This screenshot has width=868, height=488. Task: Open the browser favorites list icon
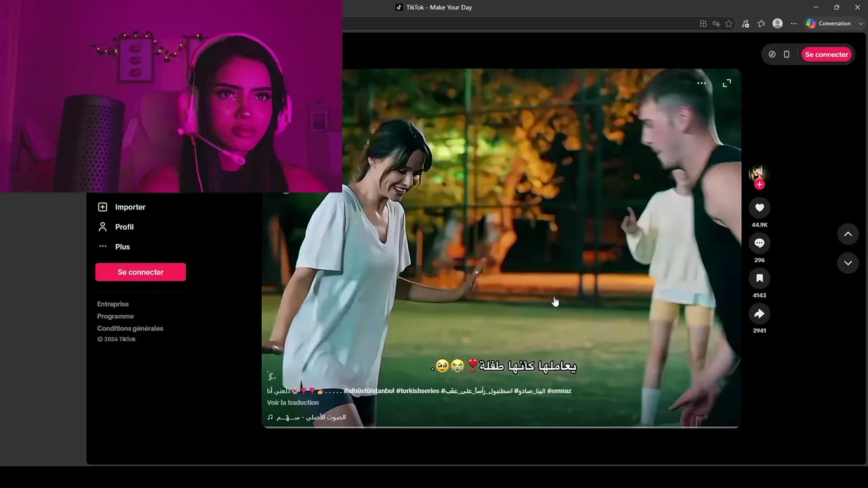762,24
